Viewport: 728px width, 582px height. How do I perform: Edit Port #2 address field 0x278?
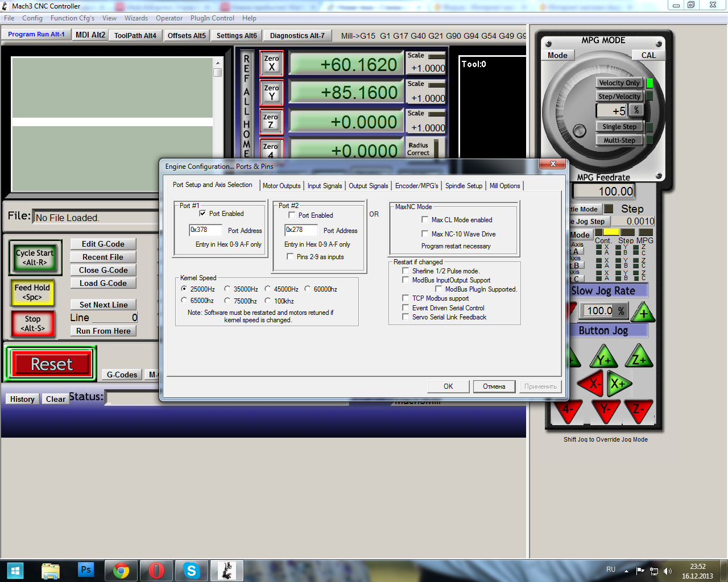301,230
